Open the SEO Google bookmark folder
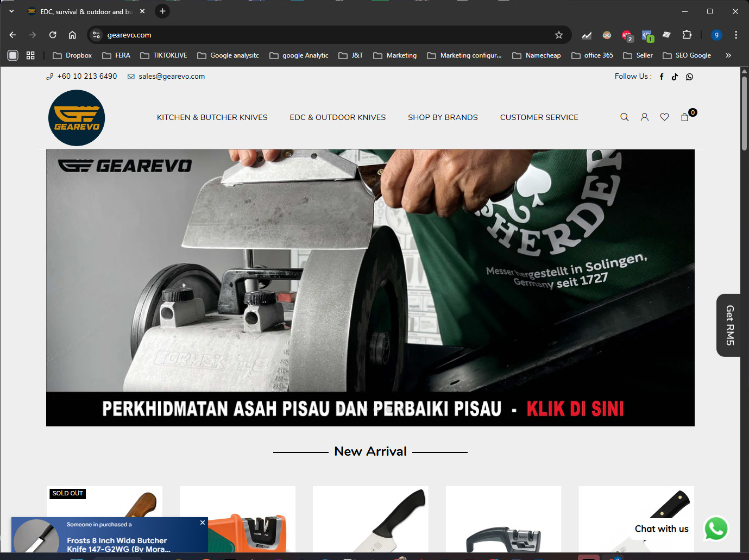749x560 pixels. point(687,55)
